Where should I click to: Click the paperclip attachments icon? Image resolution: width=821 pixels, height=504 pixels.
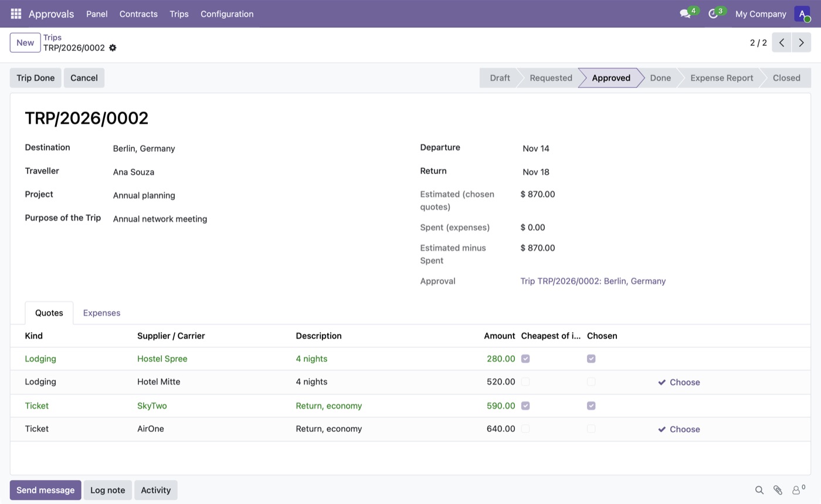[x=778, y=490]
